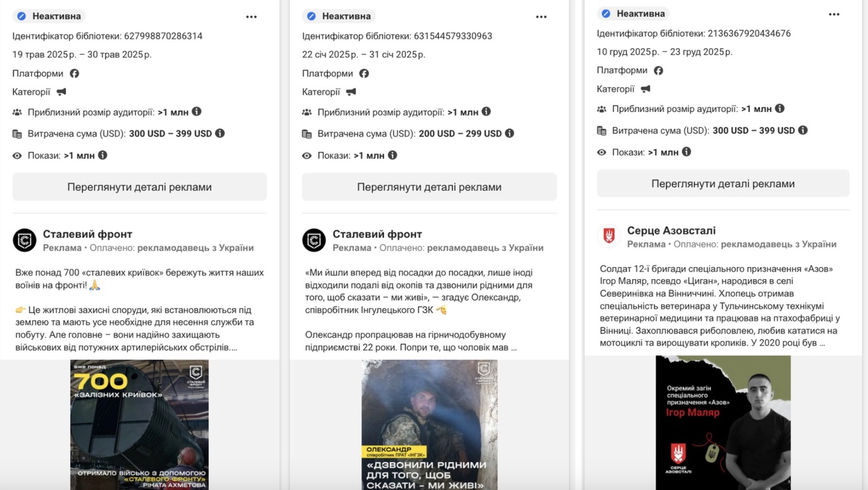Open Серце Азовсталі page name link
868x490 pixels.
671,231
